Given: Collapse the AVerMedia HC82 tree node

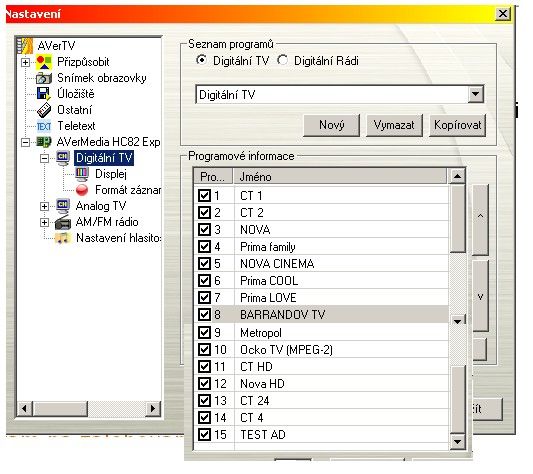Looking at the screenshot, I should 25,142.
